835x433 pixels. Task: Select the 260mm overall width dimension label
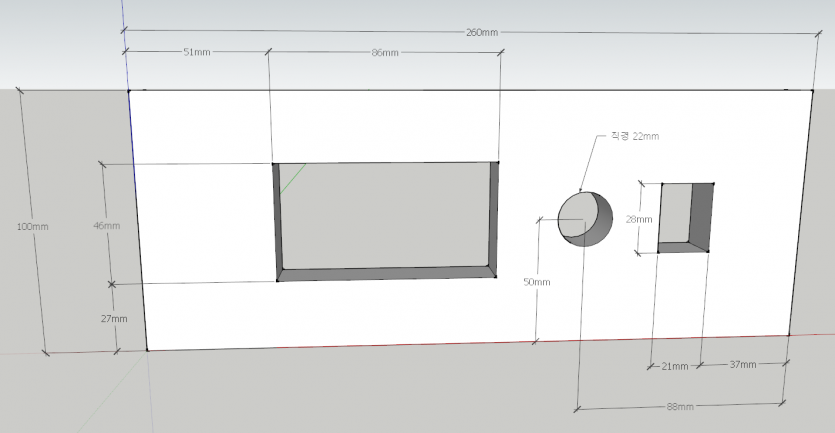coord(482,32)
